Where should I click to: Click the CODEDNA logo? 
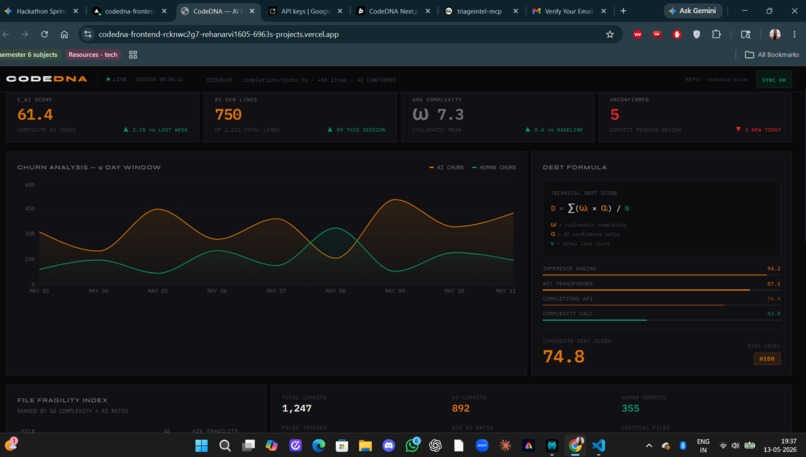pyautogui.click(x=47, y=79)
